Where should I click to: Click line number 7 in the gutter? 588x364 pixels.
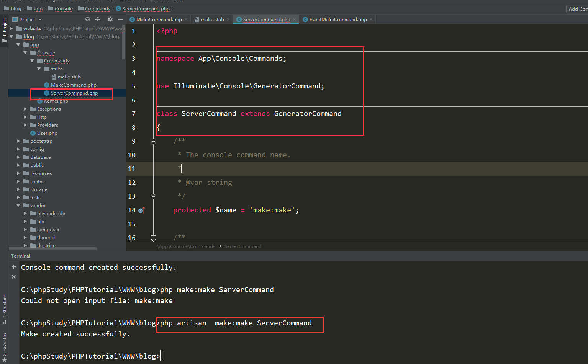(x=133, y=114)
